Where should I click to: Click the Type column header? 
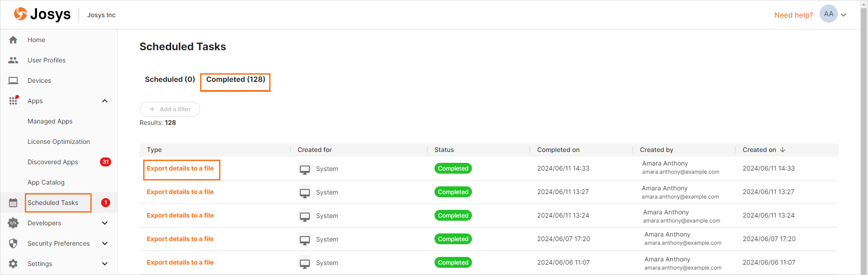154,150
